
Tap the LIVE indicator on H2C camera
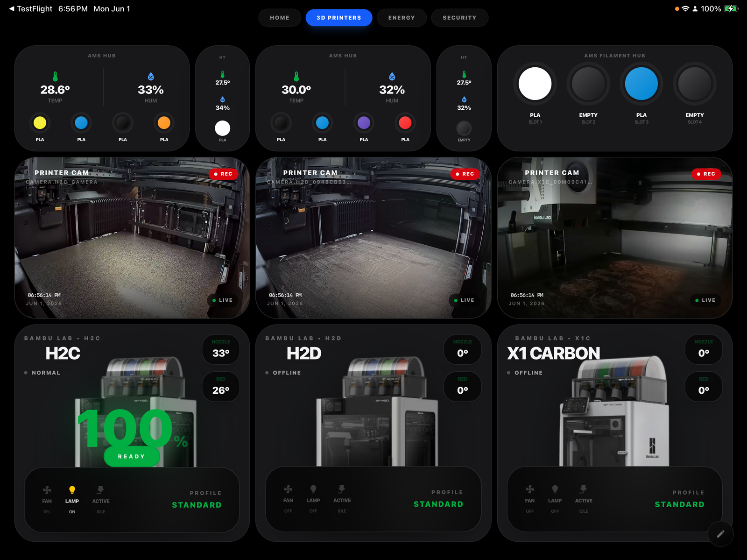click(223, 300)
